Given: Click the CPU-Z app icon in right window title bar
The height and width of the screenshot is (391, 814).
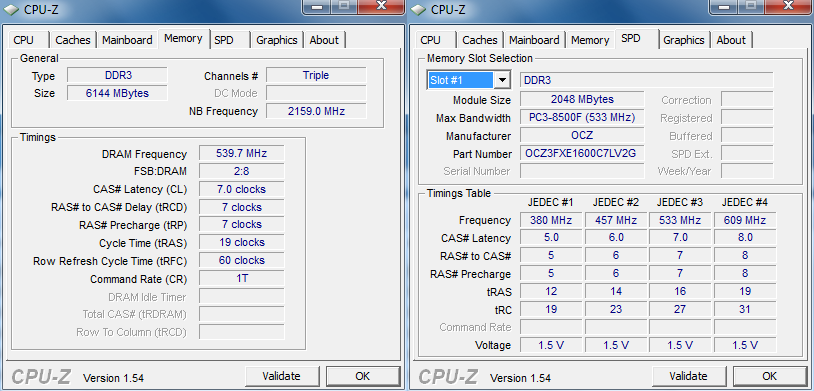Looking at the screenshot, I should pyautogui.click(x=418, y=10).
